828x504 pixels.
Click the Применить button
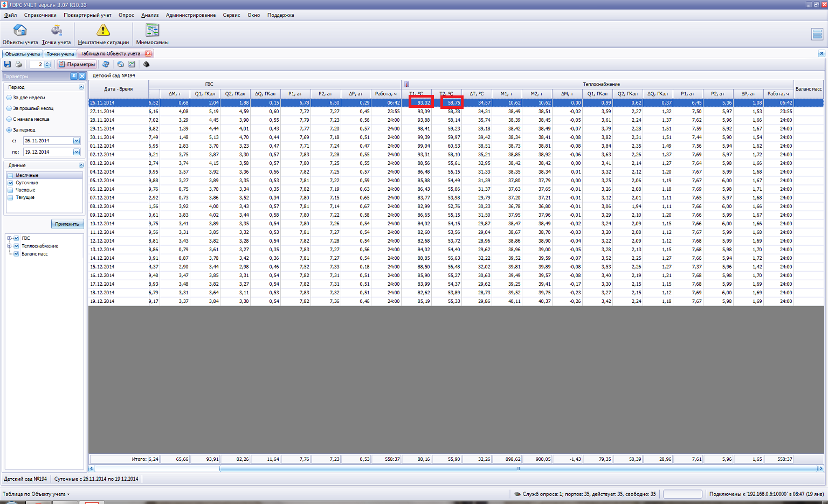click(x=67, y=224)
